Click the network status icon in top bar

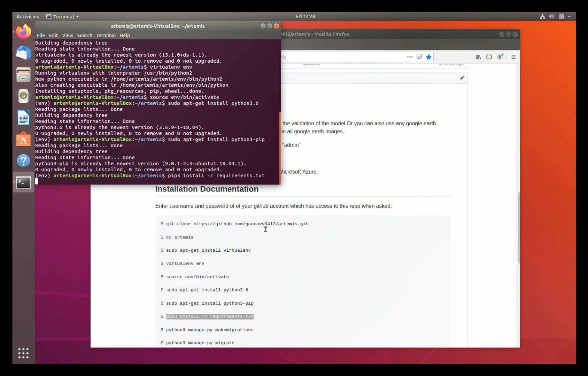(542, 16)
